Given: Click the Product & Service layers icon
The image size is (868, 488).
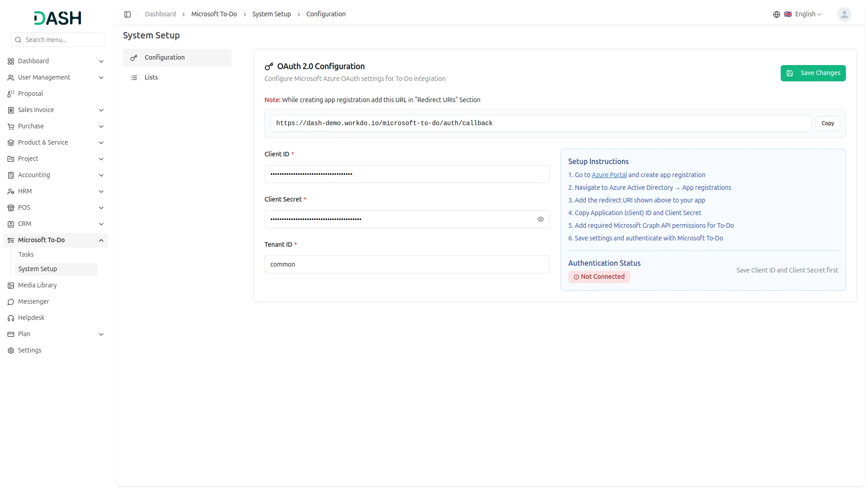Looking at the screenshot, I should coord(11,143).
